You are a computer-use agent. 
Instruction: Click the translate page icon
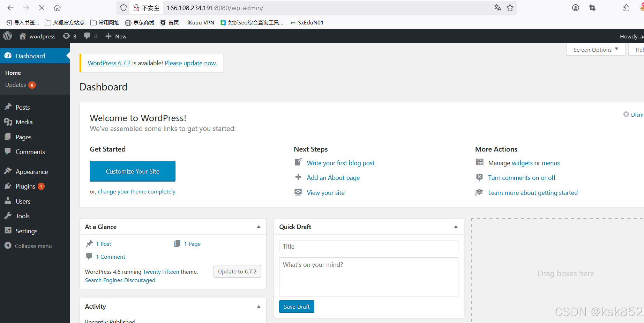[498, 8]
